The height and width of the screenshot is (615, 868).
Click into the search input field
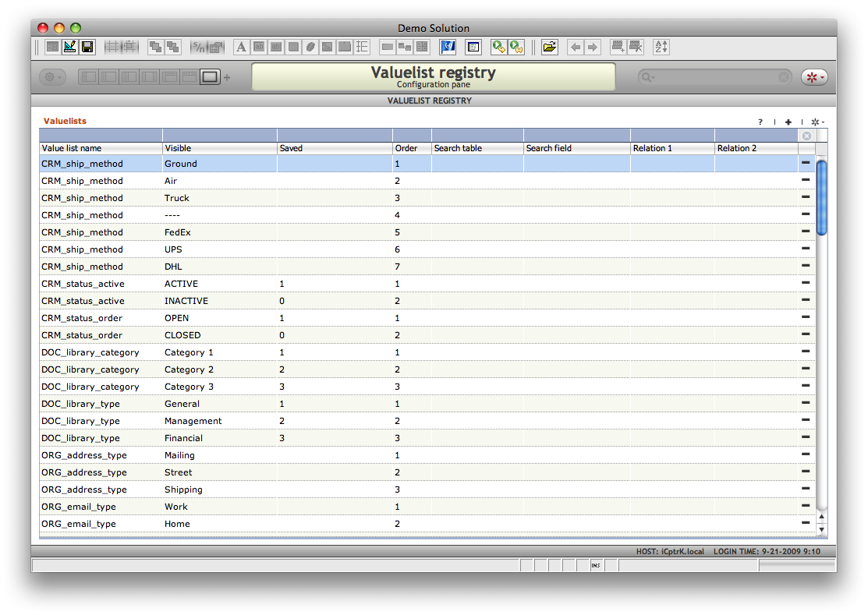[x=717, y=77]
